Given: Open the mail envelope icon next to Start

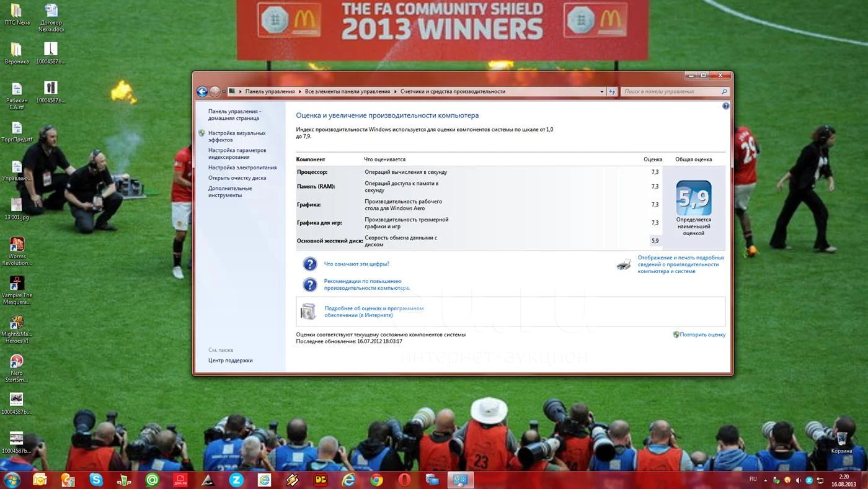Looking at the screenshot, I should pos(40,480).
